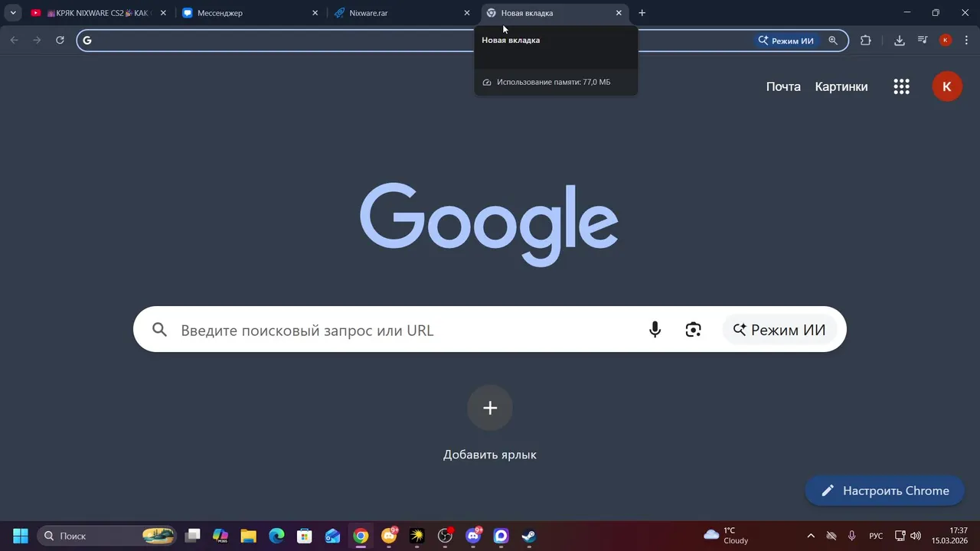Minimize the Chrome window
Screen dimensions: 980x551
[x=907, y=13]
